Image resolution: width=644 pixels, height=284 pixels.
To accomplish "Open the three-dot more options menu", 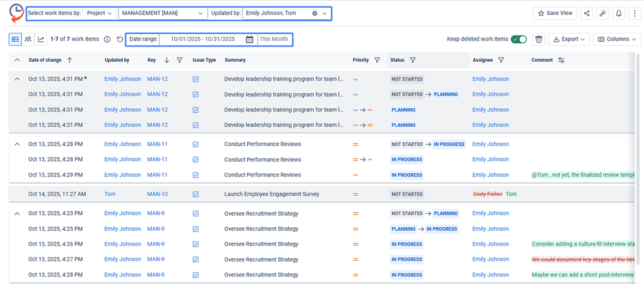I will (635, 13).
